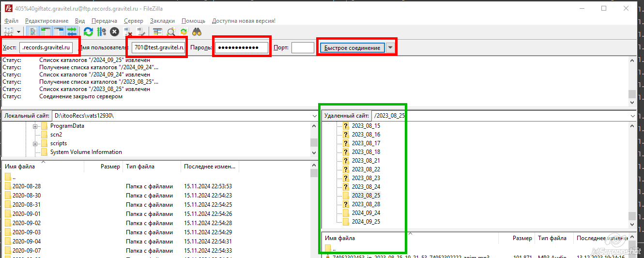Toggle local directory tree display

(x=46, y=32)
